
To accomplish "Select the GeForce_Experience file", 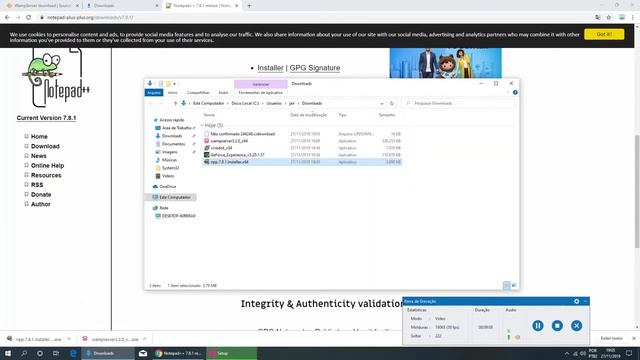I will 302,155.
